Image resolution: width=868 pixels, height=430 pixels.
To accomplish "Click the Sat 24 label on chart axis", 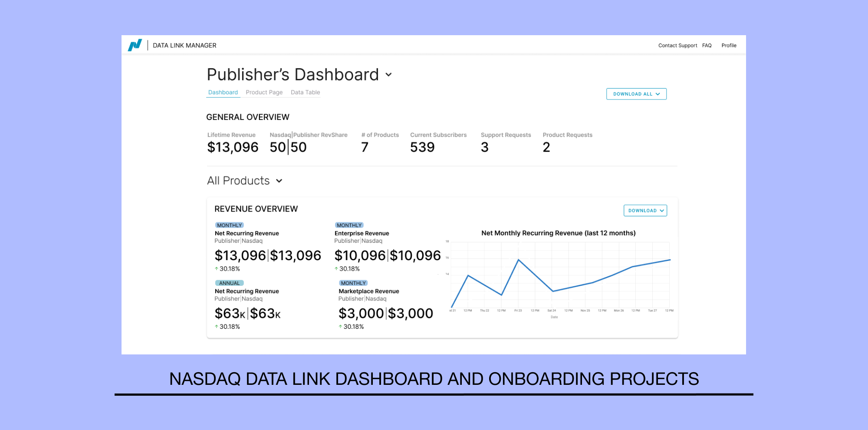I will click(552, 311).
